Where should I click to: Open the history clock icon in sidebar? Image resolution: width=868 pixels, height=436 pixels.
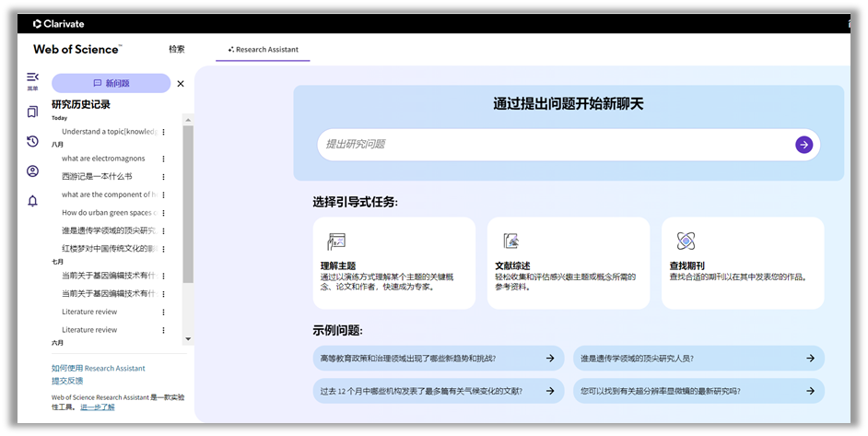(x=33, y=141)
